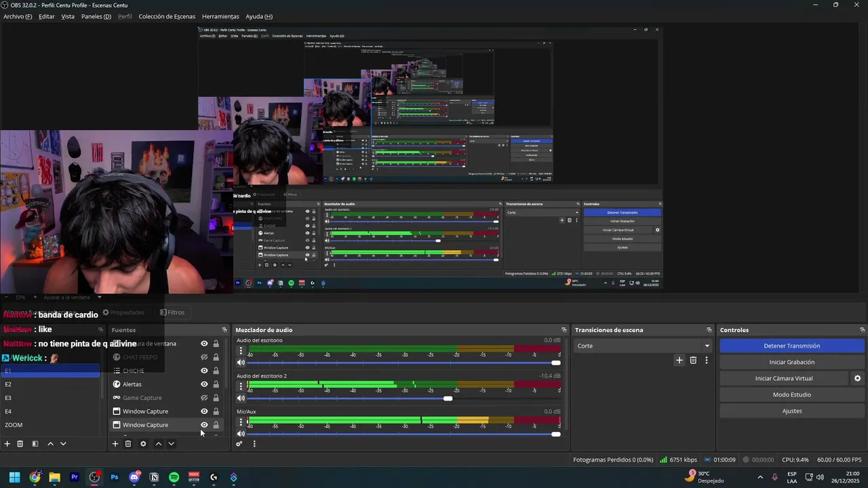Remove the selected source with the trash icon

[x=128, y=444]
